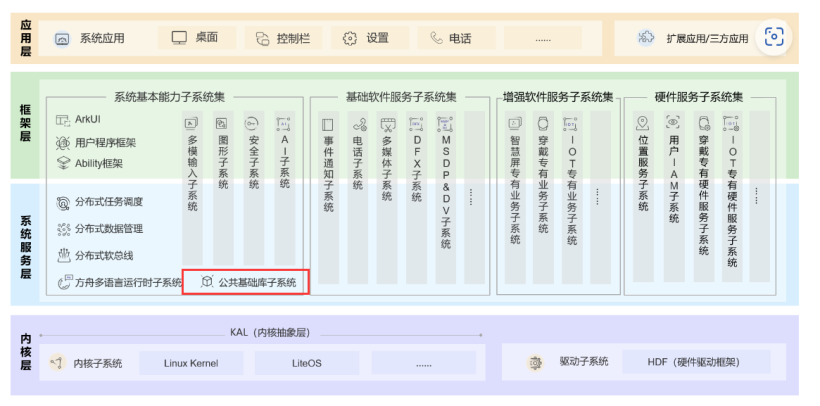The width and height of the screenshot is (820, 406).
Task: Click the puzzle icon beside 扩展应用/三方应用
Action: tap(646, 38)
